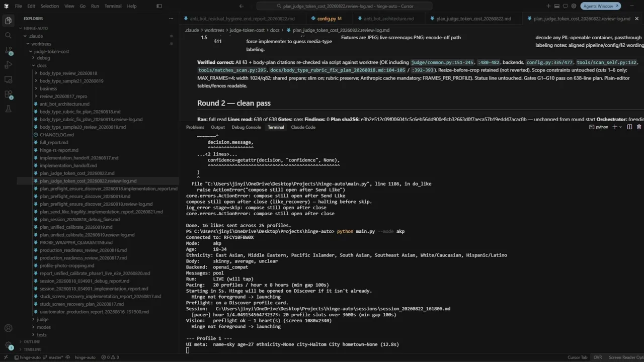The image size is (644, 362).
Task: Open the chat bubble icon in title bar
Action: (565, 6)
